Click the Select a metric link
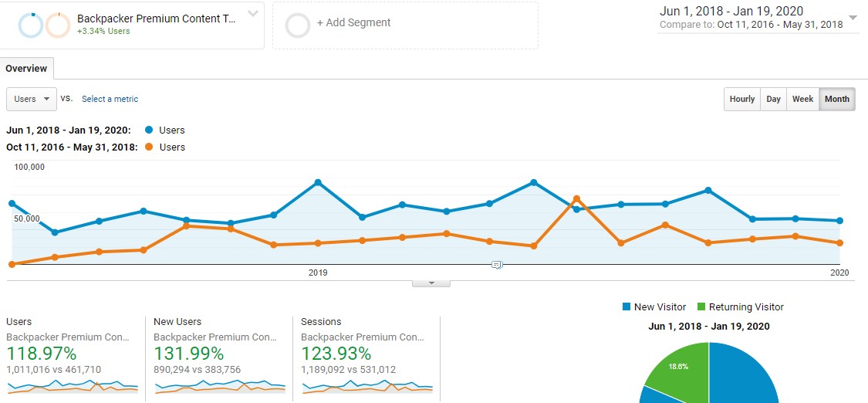 click(x=110, y=99)
